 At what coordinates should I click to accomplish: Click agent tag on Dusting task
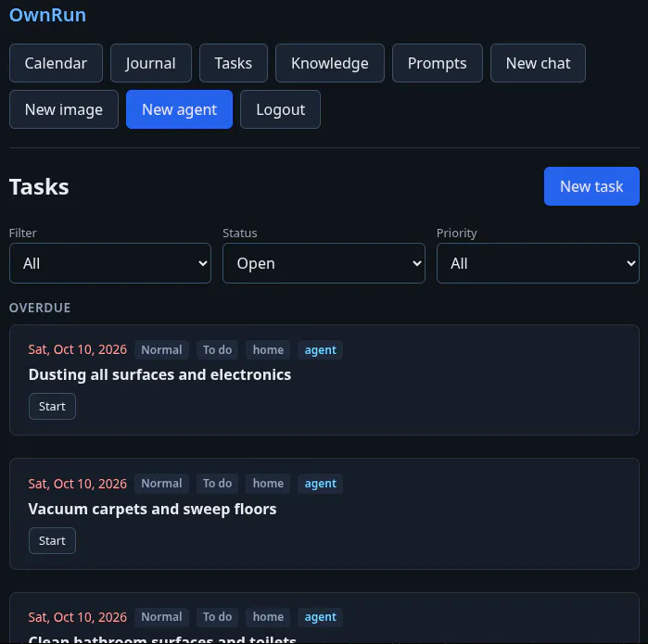click(x=320, y=350)
